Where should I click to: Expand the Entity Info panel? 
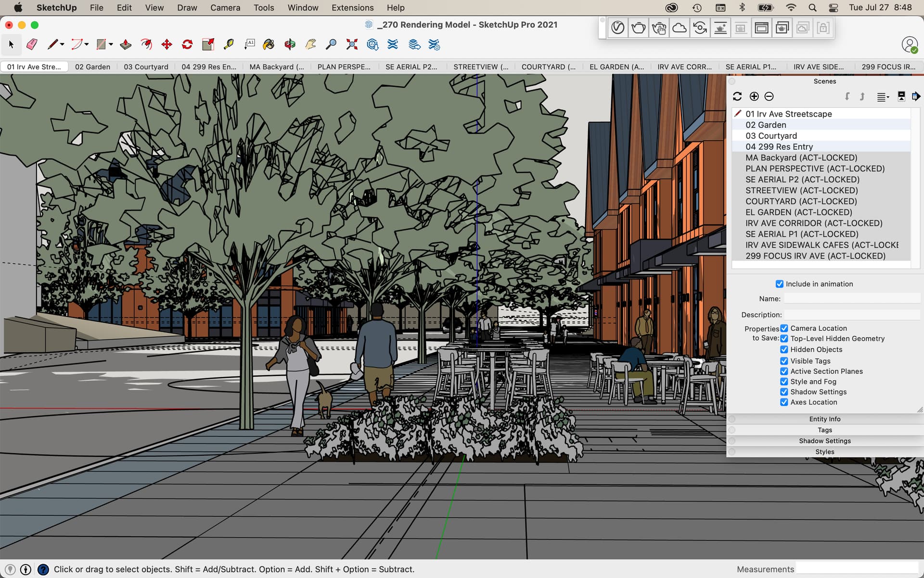coord(824,419)
